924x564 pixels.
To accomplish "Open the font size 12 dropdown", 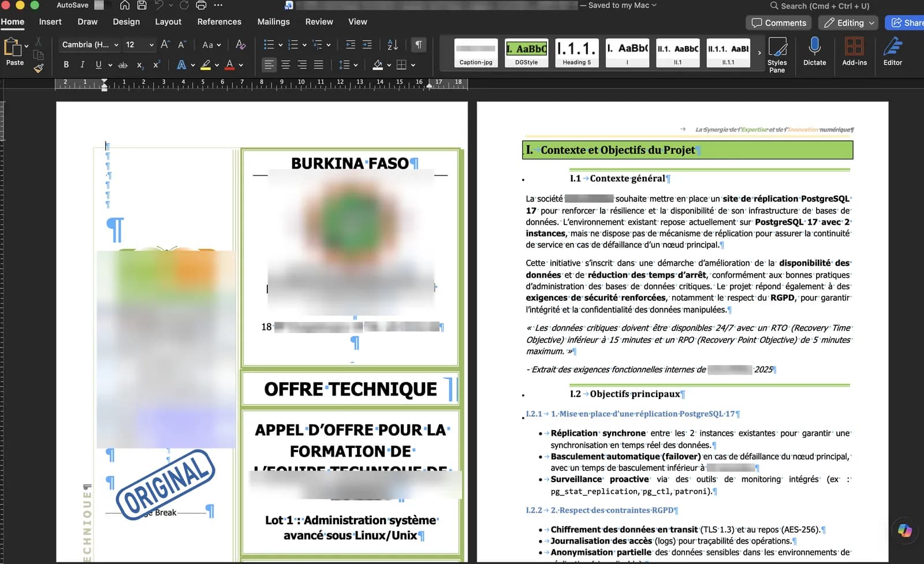I will (151, 45).
